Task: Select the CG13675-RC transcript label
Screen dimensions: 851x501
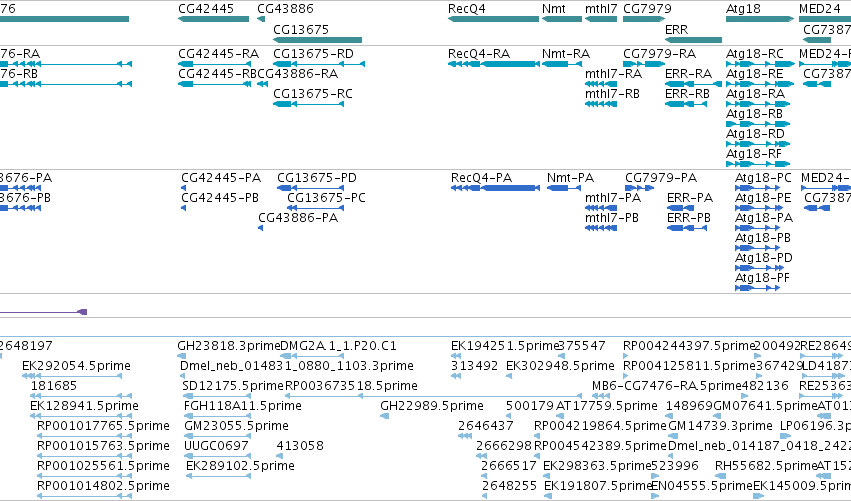Action: 313,94
